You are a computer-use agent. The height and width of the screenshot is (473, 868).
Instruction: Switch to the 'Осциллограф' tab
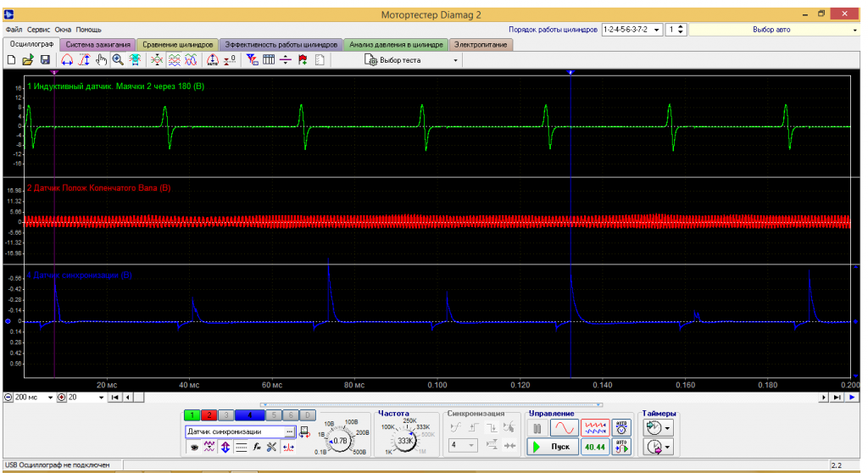coord(31,44)
